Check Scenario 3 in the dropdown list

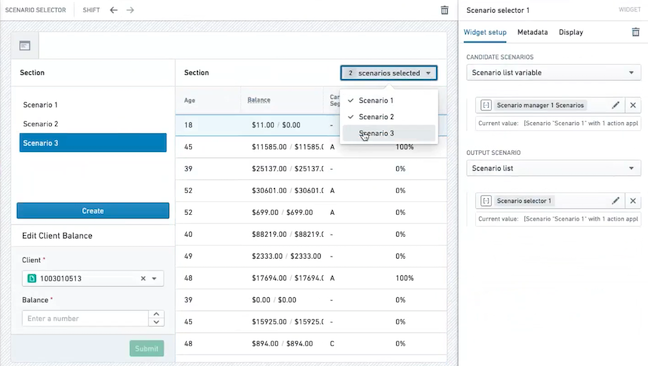pyautogui.click(x=388, y=133)
